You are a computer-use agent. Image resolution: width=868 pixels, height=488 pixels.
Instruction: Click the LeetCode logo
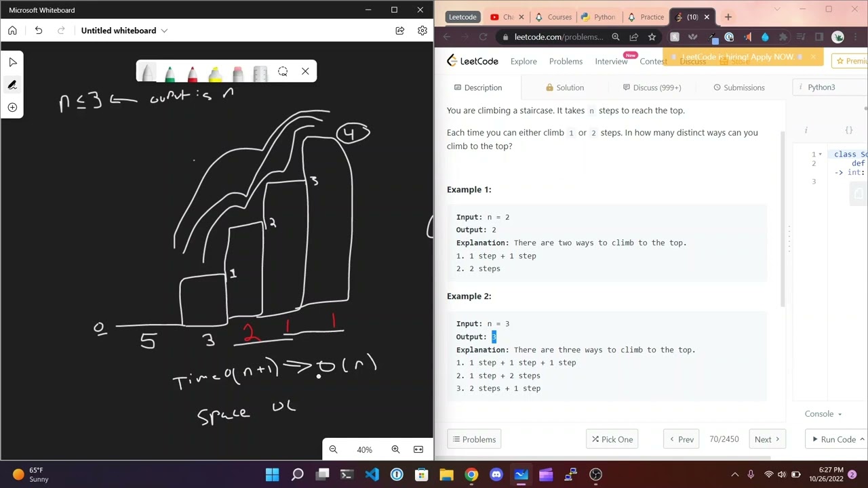pyautogui.click(x=473, y=61)
